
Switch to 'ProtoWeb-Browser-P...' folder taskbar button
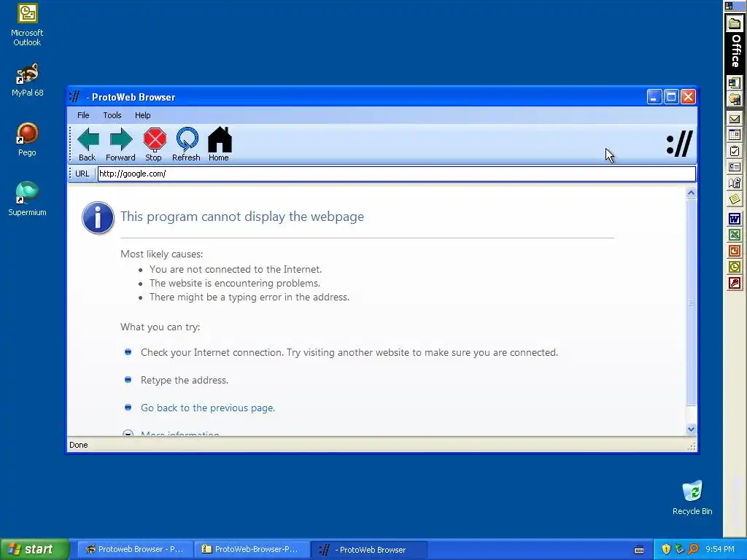pyautogui.click(x=252, y=550)
